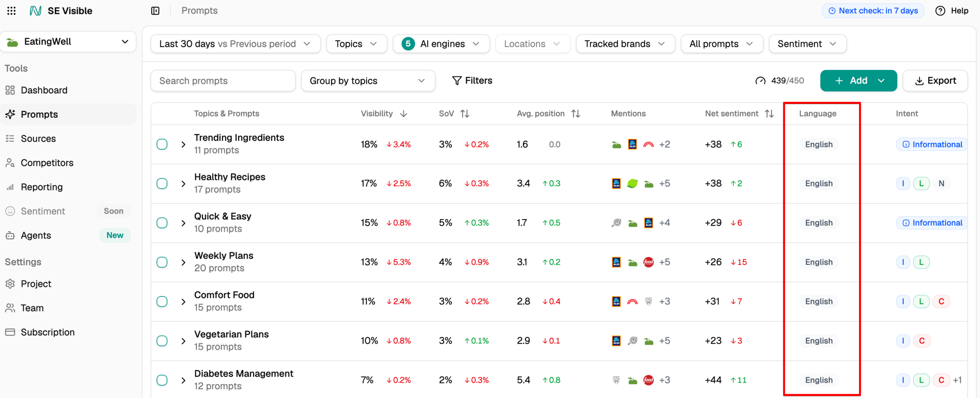The height and width of the screenshot is (398, 980).
Task: Open Reporting in the sidebar
Action: [x=68, y=187]
